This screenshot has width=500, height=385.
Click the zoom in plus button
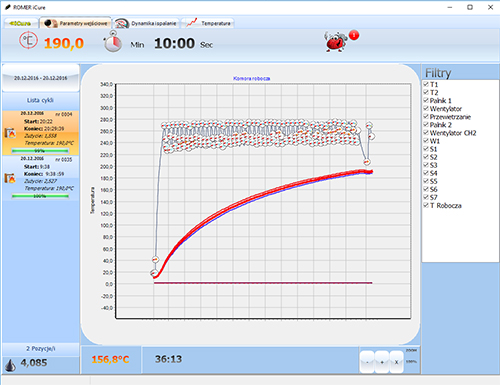pos(382,362)
